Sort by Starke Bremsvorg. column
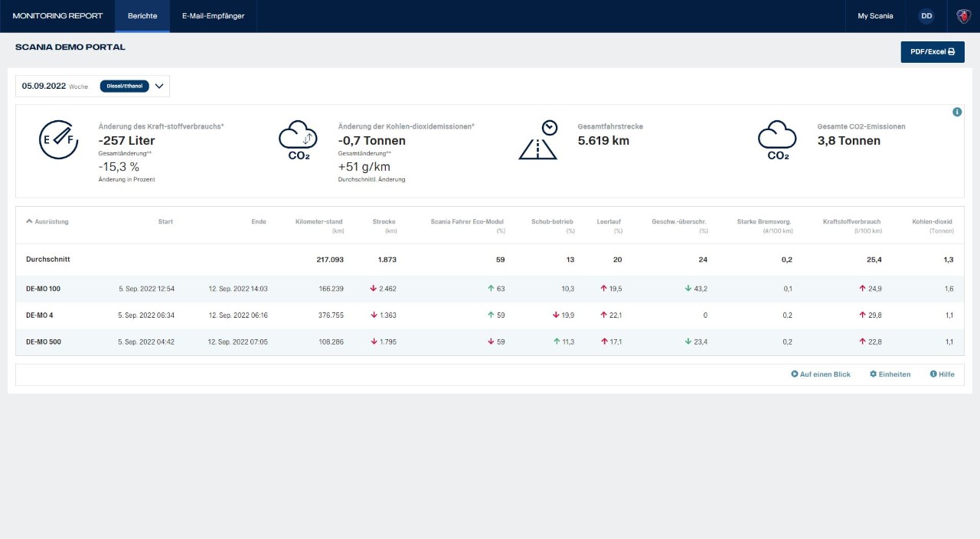Image resolution: width=980 pixels, height=539 pixels. (x=764, y=221)
